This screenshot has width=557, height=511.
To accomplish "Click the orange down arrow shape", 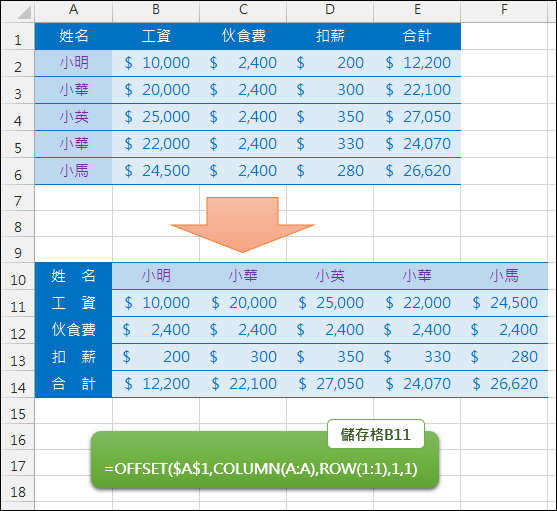I will point(243,224).
